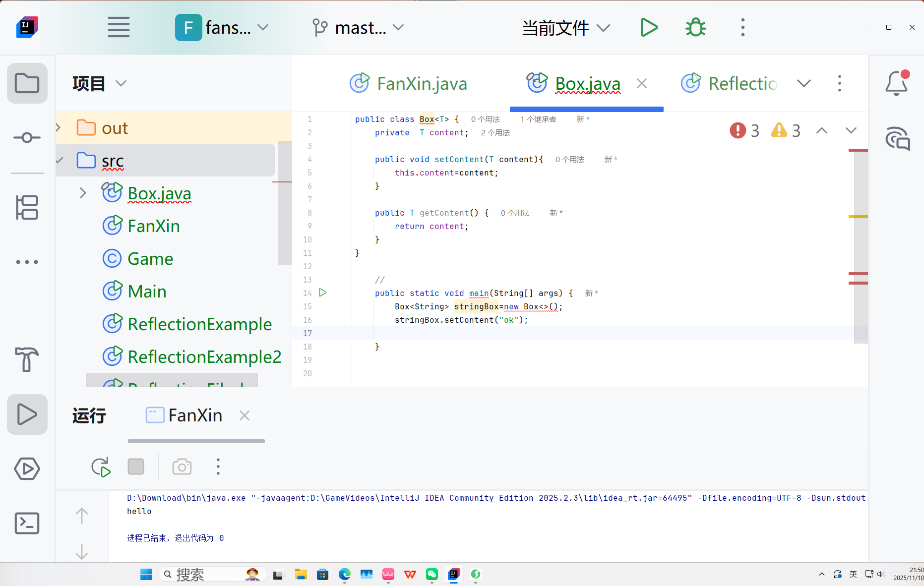Viewport: 924px width, 586px height.
Task: Click the warnings count indicator
Action: [786, 130]
